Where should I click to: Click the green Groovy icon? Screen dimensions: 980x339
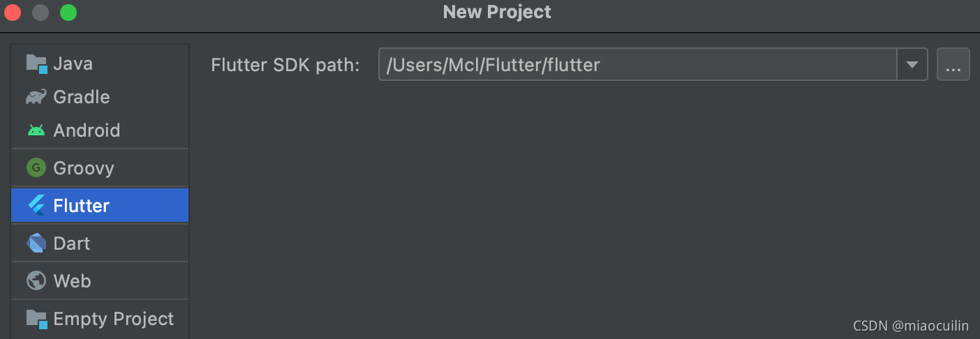coord(36,168)
